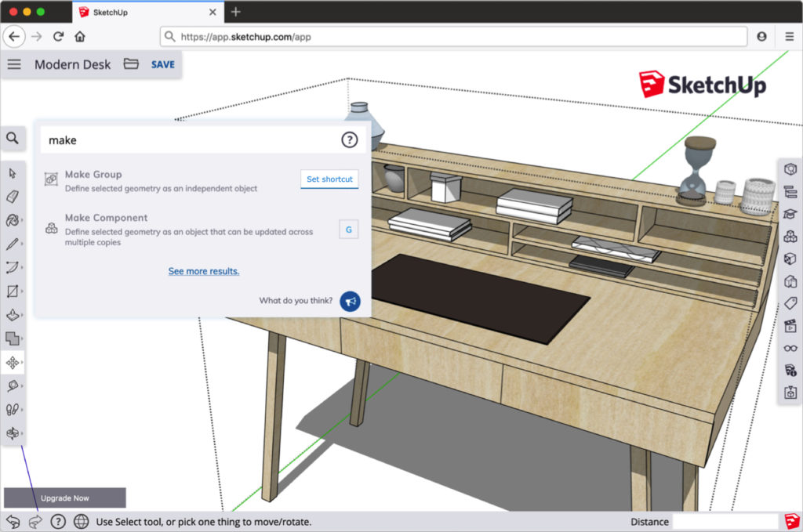Open the See more results link
803x532 pixels.
pyautogui.click(x=204, y=270)
